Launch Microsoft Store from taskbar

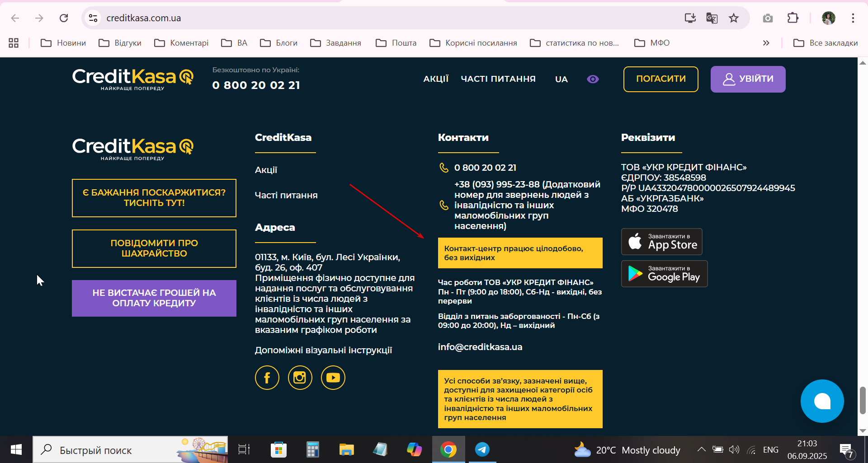[x=278, y=449]
